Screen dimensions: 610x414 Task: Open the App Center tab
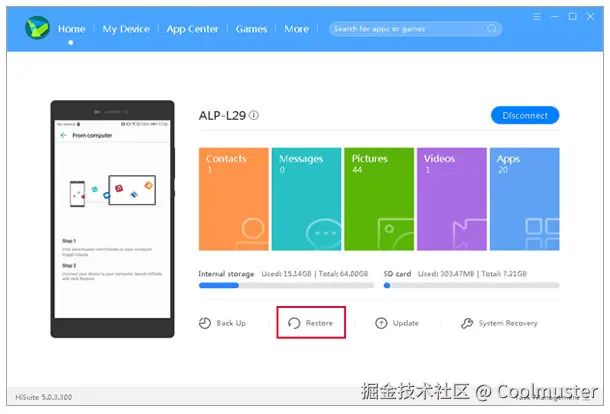tap(193, 29)
